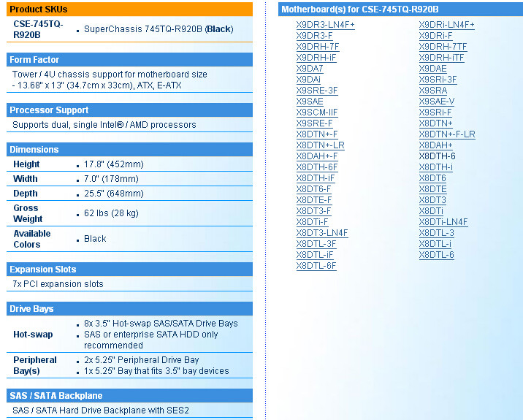The height and width of the screenshot is (420, 523).
Task: Click the SuperChassis 745TQ-R920B (Black) description
Action: click(x=159, y=29)
